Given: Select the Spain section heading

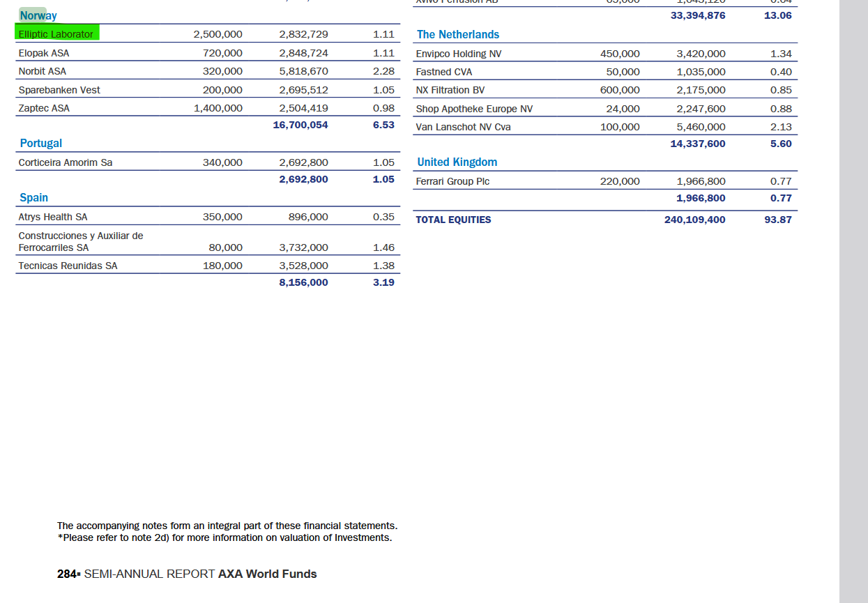Looking at the screenshot, I should coord(33,197).
